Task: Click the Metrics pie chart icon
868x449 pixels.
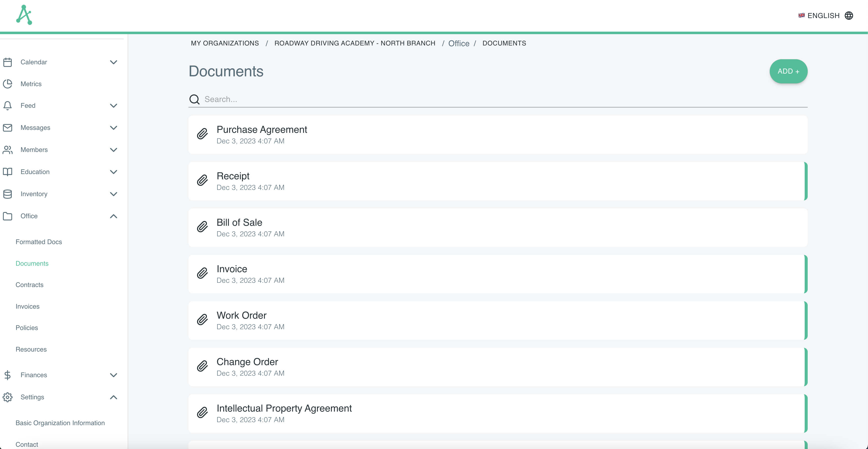Action: pos(7,84)
